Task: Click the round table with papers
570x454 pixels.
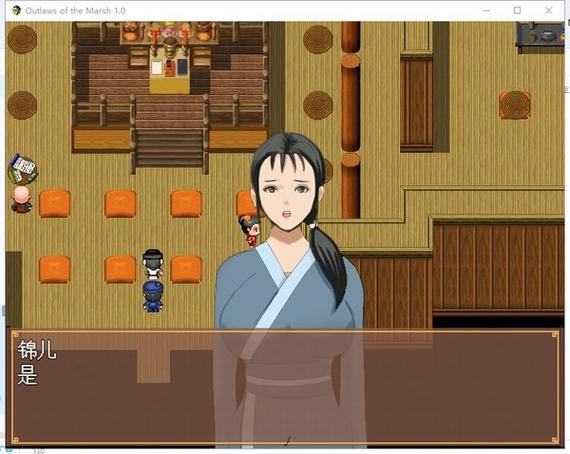Action: point(23,169)
